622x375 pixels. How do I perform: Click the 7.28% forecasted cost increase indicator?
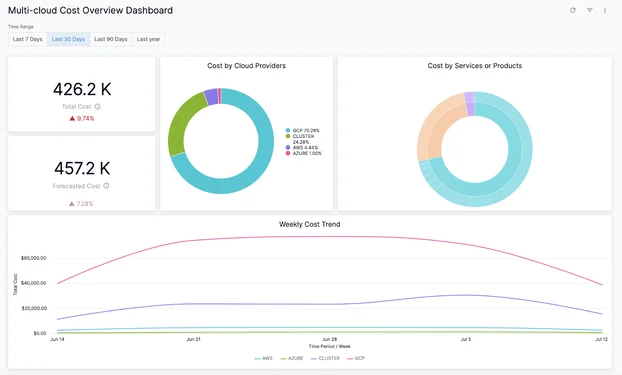coord(81,204)
